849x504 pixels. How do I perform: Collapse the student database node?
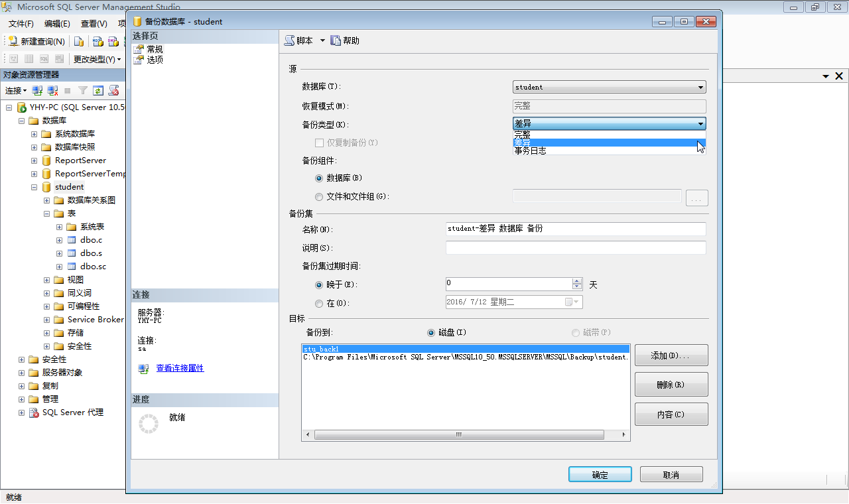click(x=34, y=187)
